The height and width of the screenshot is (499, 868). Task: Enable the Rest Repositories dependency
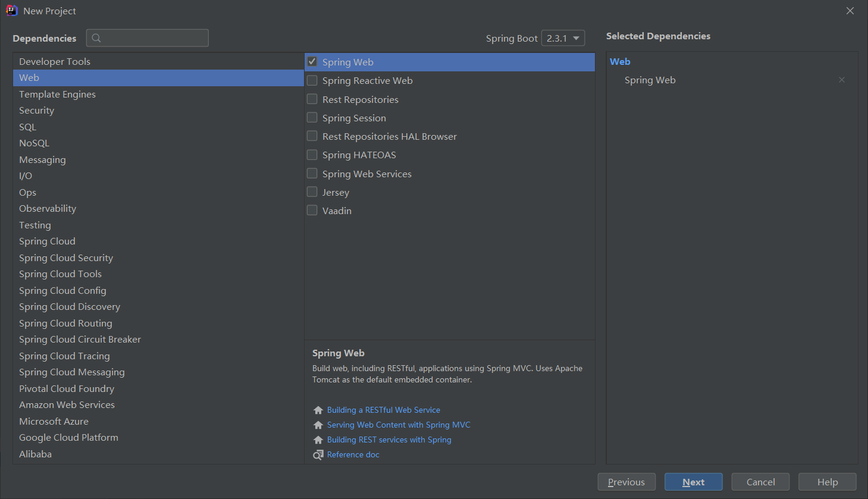[x=312, y=99]
